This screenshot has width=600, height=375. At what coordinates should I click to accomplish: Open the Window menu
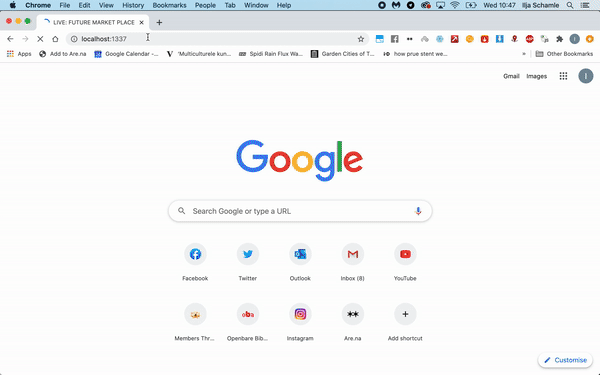(256, 5)
